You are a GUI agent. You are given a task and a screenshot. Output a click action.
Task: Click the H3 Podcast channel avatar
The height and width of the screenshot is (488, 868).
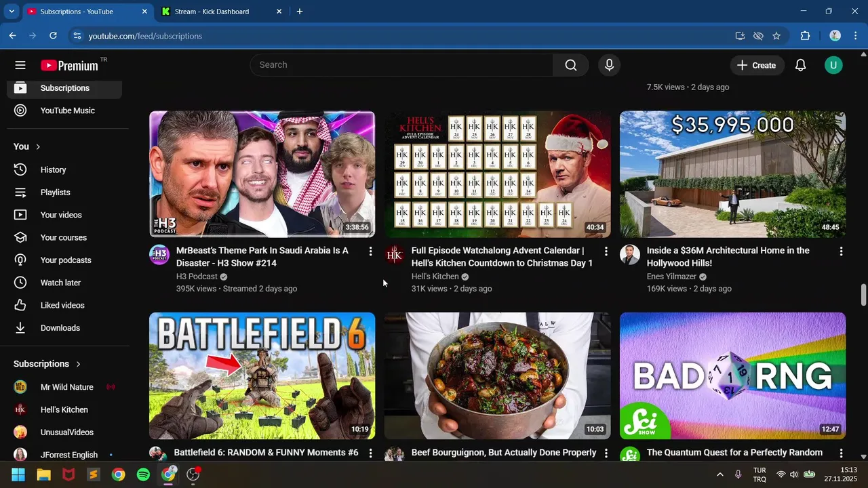click(x=159, y=255)
